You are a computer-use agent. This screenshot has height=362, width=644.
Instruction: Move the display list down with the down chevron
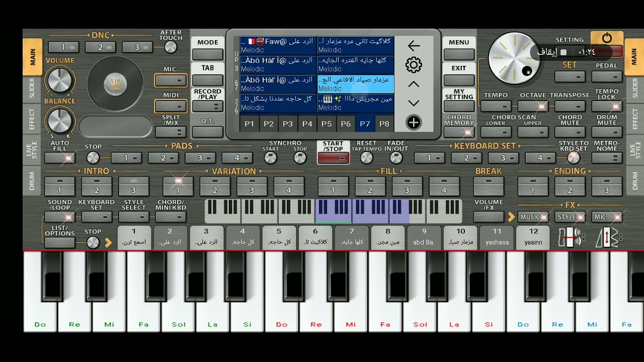pos(414,103)
